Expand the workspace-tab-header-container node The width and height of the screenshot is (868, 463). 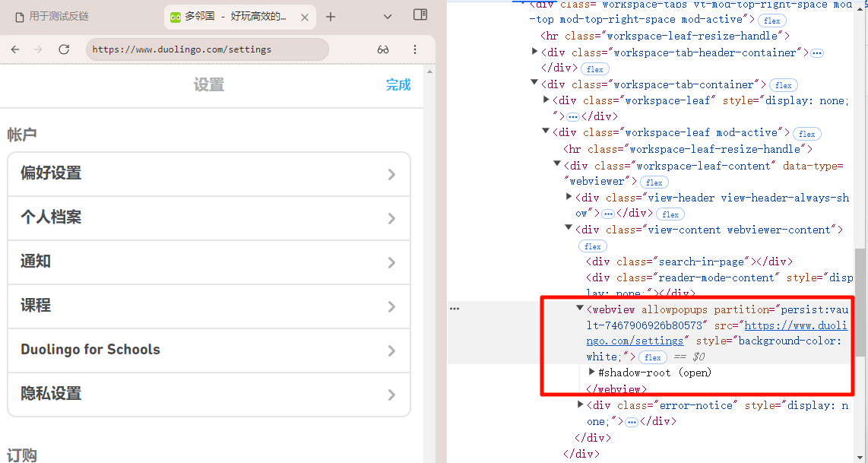535,52
